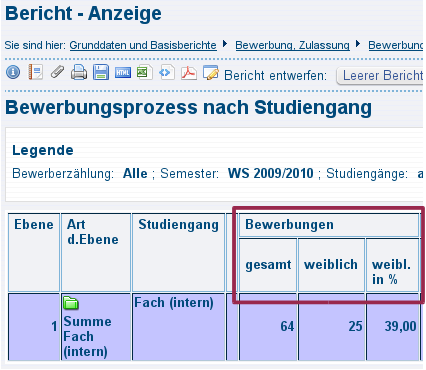Export report to Excel
Viewport: 426px width, 370px height.
coord(144,72)
